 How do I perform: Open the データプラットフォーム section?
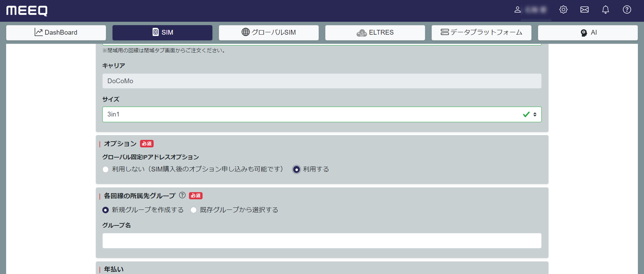point(481,32)
